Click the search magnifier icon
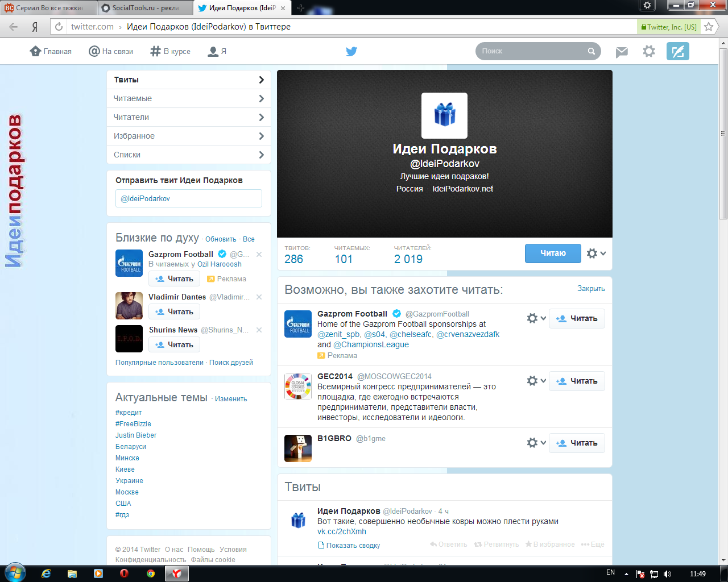728x582 pixels. (x=591, y=51)
